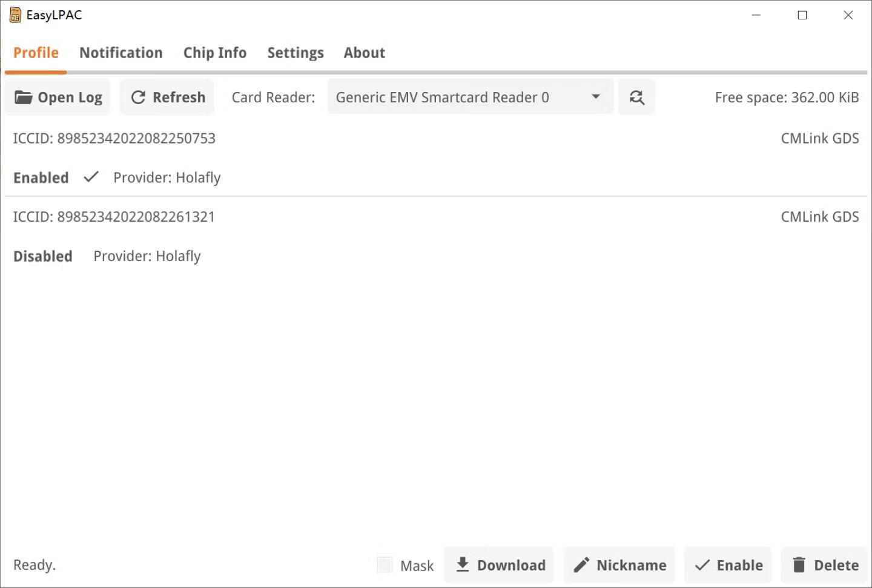Maximize the EasyLPAC window

pos(802,15)
